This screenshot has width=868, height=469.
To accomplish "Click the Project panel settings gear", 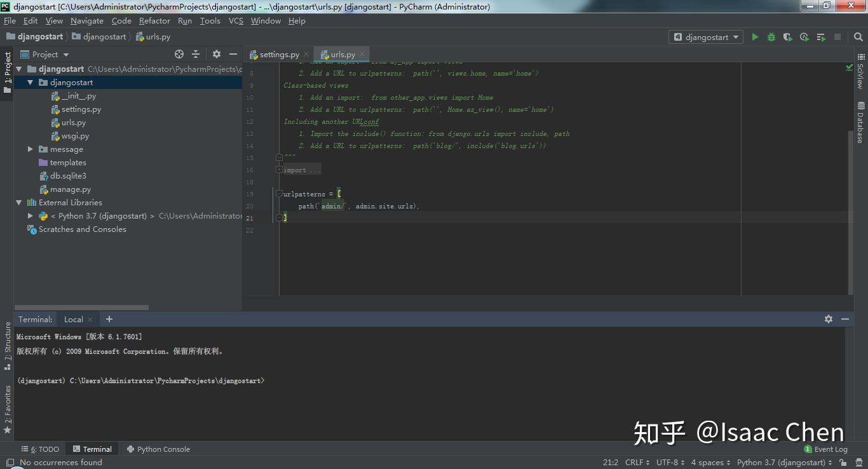I will [x=215, y=54].
